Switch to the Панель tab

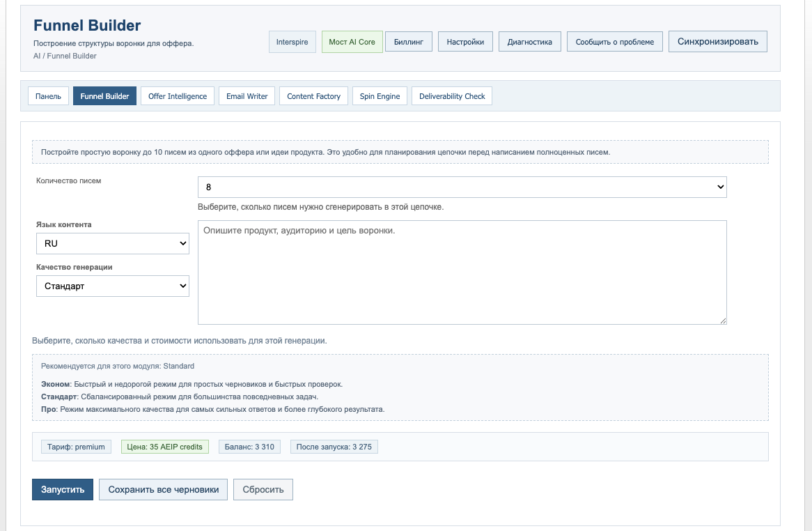[47, 95]
